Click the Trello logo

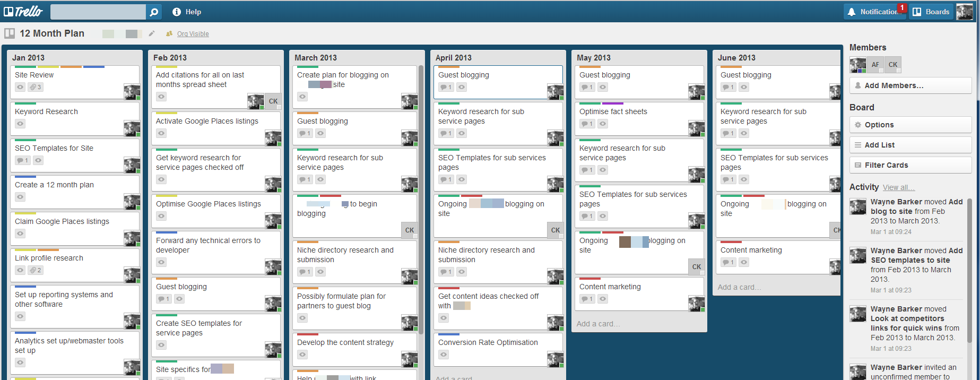[23, 12]
